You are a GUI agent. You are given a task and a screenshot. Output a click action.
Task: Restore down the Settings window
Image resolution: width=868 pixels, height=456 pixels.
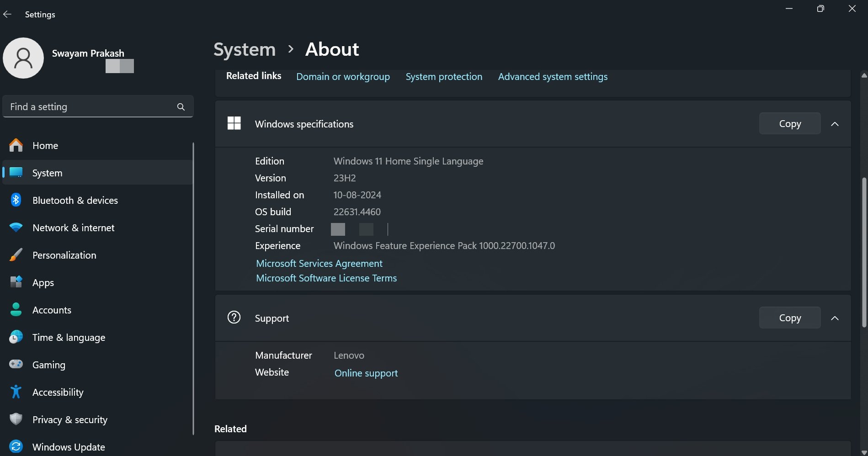pos(820,9)
